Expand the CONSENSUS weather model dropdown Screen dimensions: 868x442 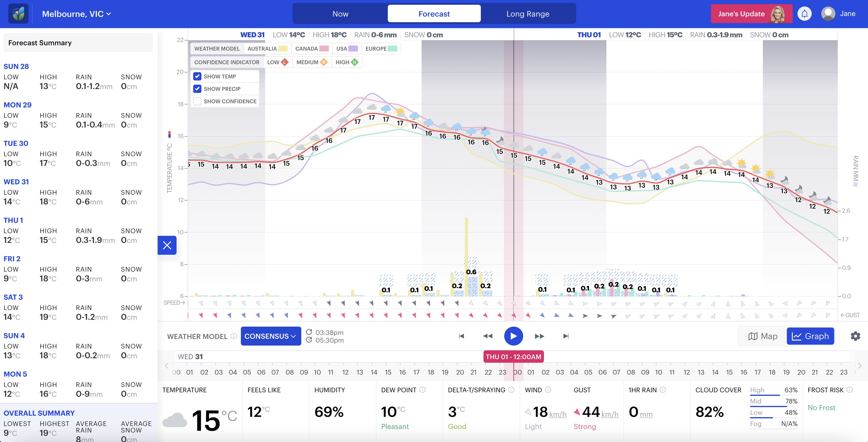pyautogui.click(x=270, y=336)
